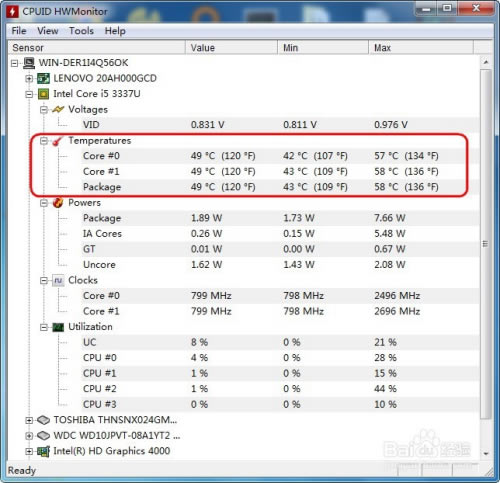The image size is (500, 483).
Task: Click the Voltages lightning icon
Action: (x=58, y=109)
